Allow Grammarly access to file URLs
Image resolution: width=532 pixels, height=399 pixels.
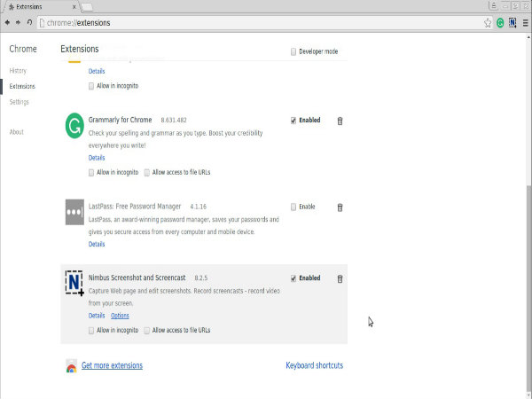[x=147, y=173]
